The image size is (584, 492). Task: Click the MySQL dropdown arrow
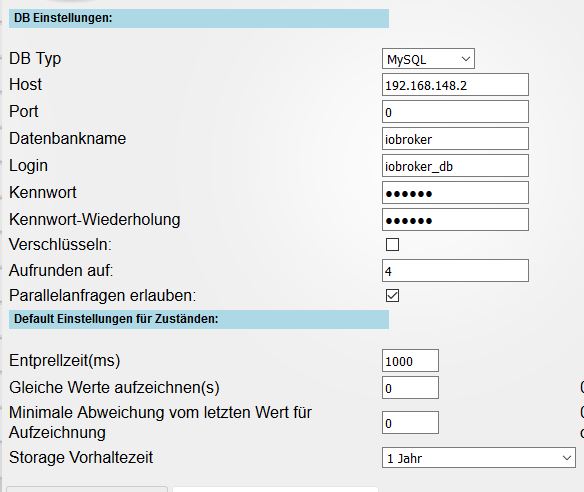click(466, 59)
